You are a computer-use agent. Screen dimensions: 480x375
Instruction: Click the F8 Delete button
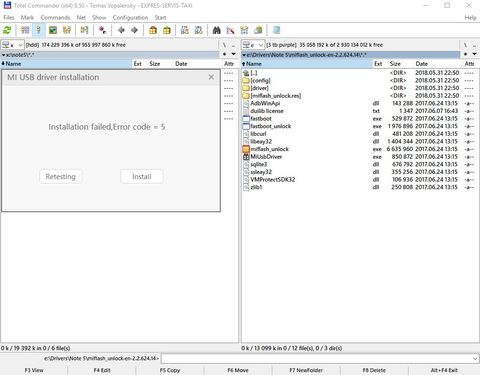tap(374, 370)
